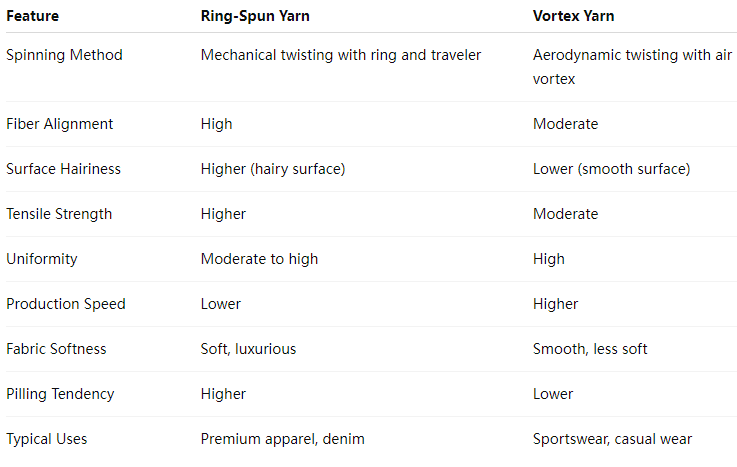
Task: Click the Moderate to high cell
Action: 259,259
